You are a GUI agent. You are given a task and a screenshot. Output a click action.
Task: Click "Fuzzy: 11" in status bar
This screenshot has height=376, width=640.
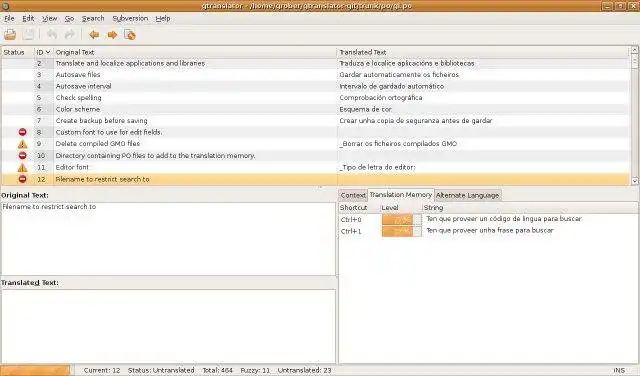point(255,370)
